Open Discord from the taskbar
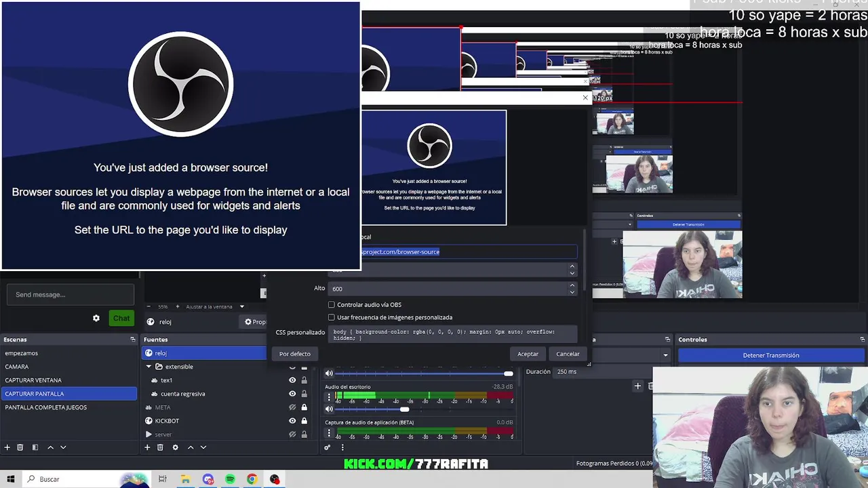This screenshot has width=868, height=488. 208,479
